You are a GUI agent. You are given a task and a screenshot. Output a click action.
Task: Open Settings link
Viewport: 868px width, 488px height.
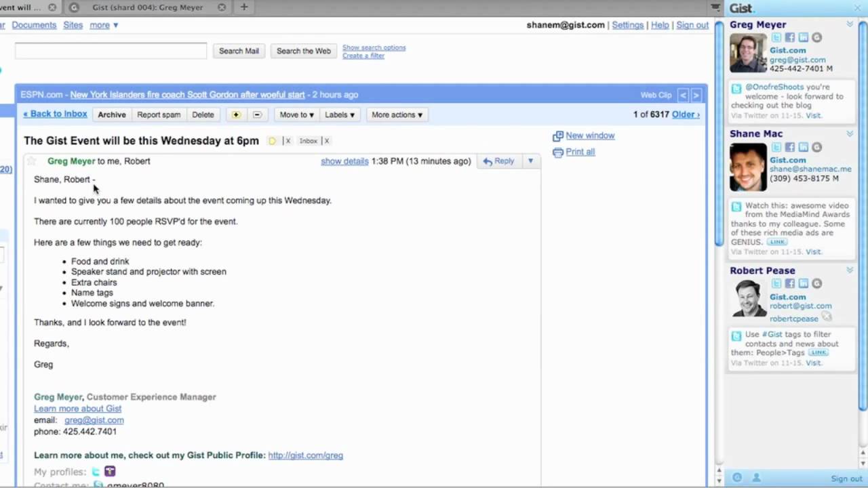[x=627, y=25]
